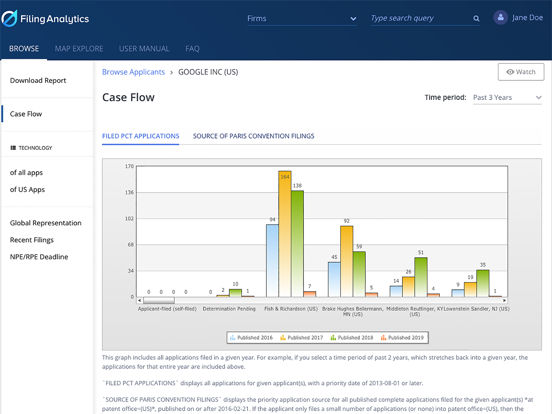
Task: Click the chart horizontal scrollbar thumb
Action: point(159,300)
